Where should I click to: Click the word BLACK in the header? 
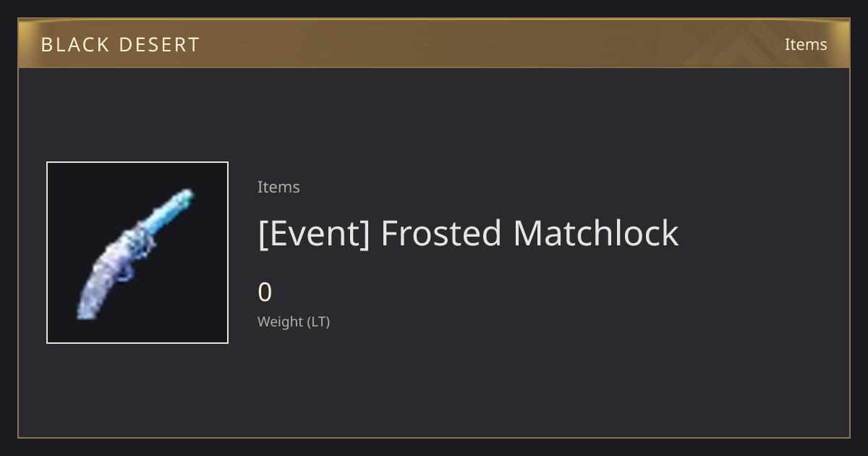coord(74,45)
